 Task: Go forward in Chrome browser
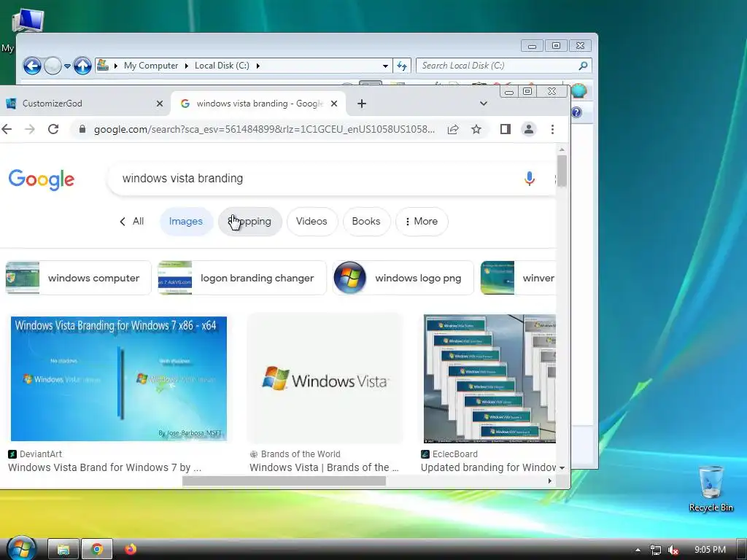29,129
